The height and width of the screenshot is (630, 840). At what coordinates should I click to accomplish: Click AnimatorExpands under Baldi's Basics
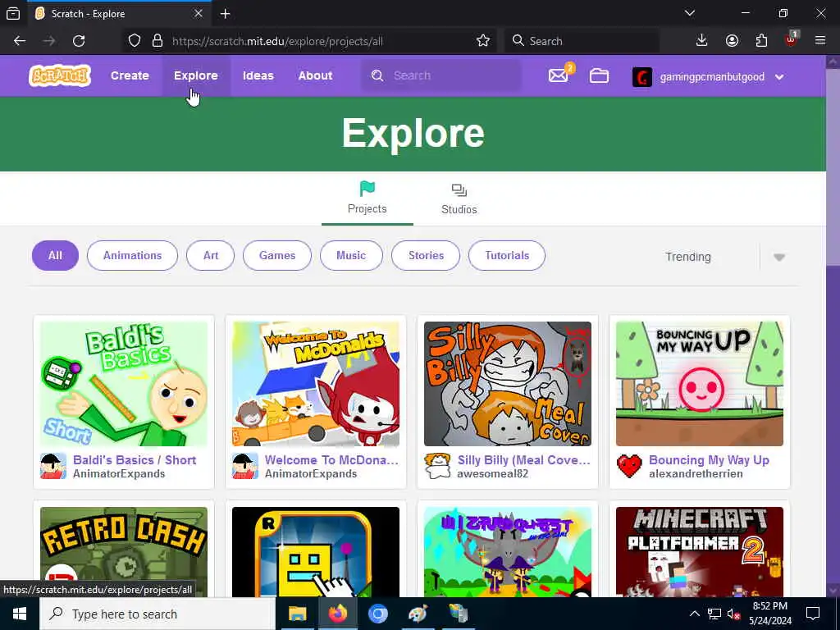tap(119, 474)
